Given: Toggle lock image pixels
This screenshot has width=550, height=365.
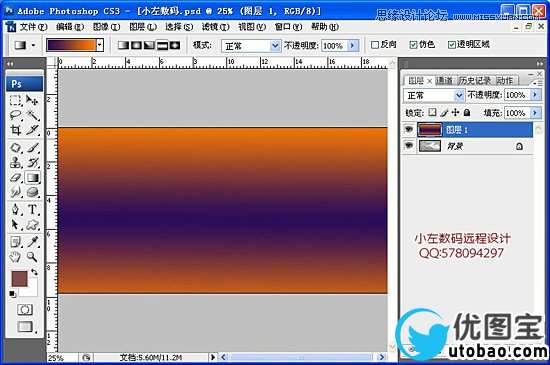Looking at the screenshot, I should 444,112.
